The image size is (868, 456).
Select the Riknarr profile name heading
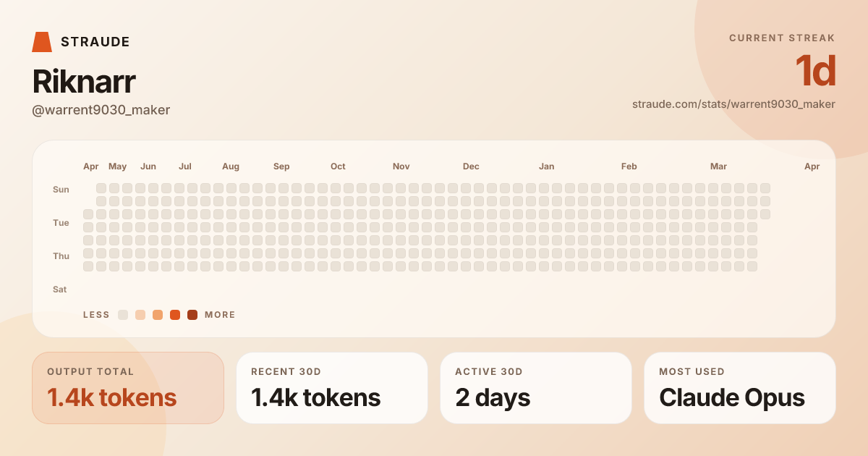pyautogui.click(x=84, y=82)
